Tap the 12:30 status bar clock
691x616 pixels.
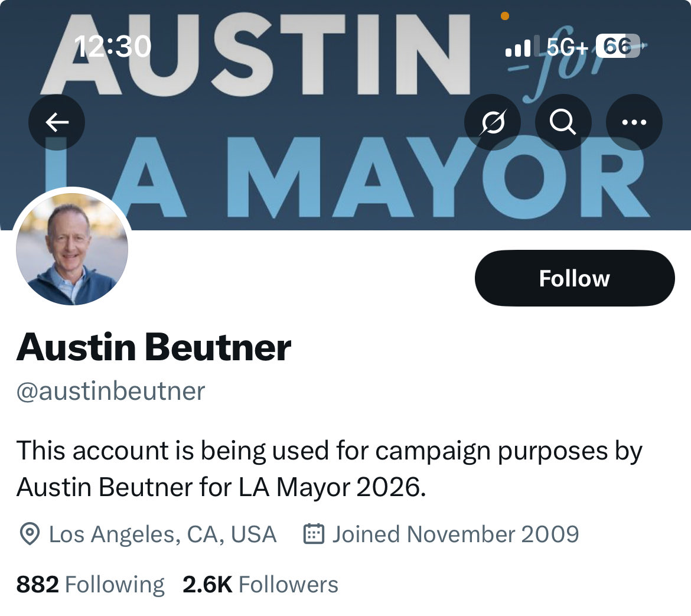pos(112,46)
